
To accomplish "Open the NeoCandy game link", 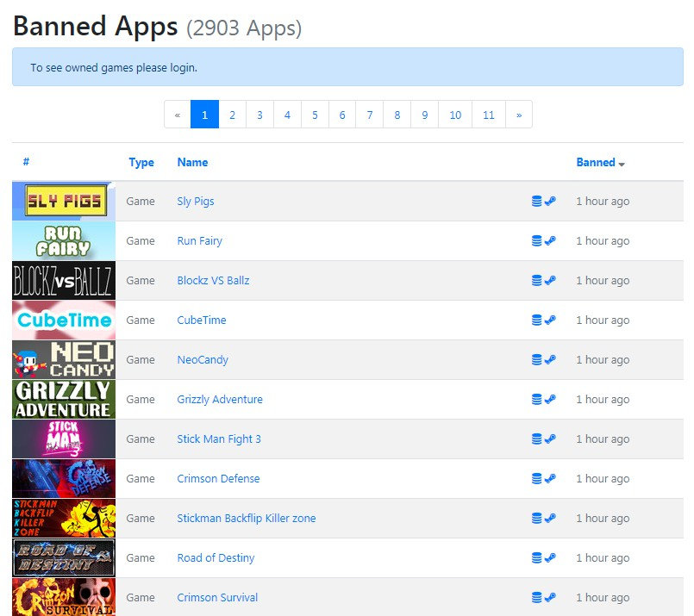I will pos(203,360).
